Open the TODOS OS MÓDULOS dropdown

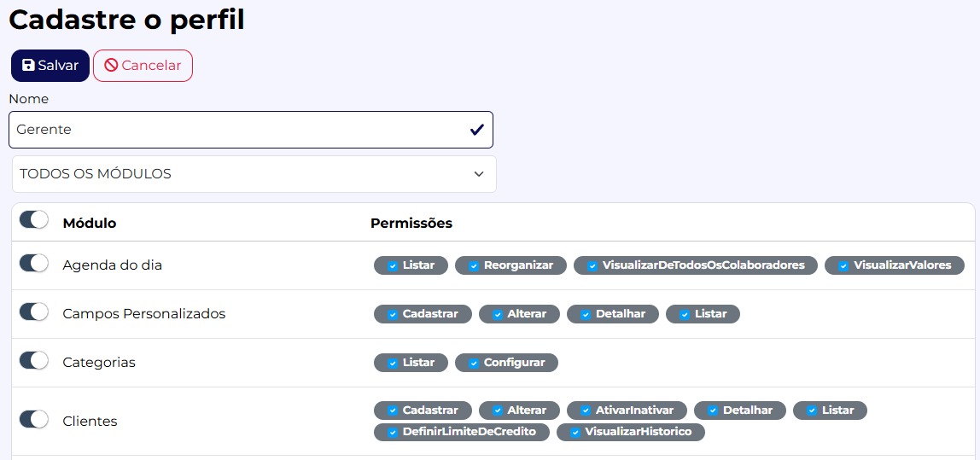point(254,174)
